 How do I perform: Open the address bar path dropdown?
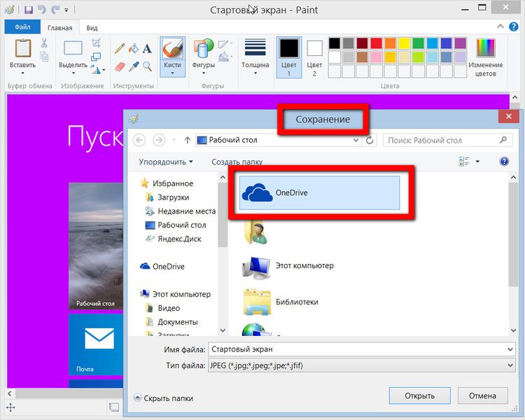356,140
